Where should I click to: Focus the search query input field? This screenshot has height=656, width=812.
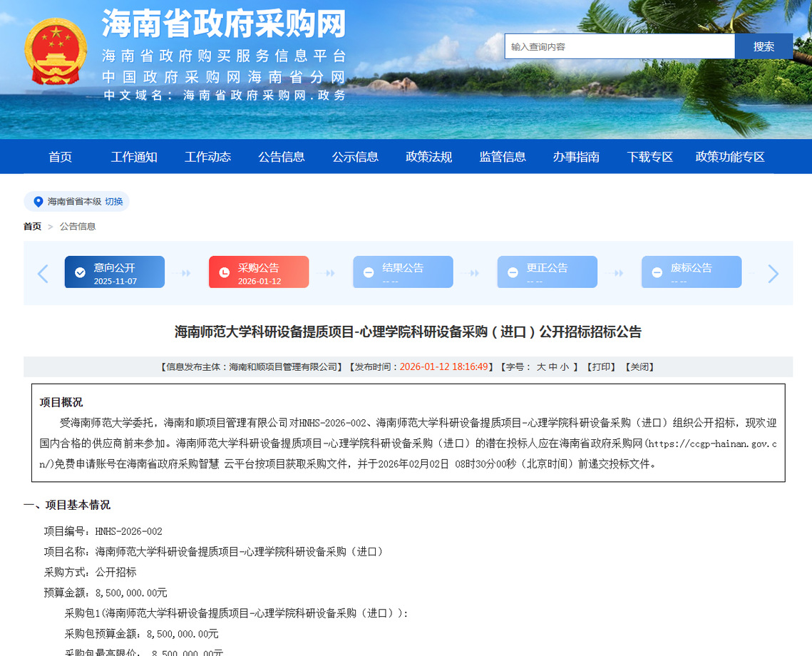pyautogui.click(x=619, y=46)
